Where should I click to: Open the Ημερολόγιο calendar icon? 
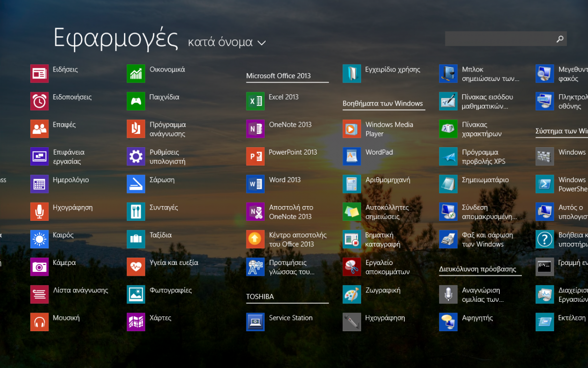point(39,184)
